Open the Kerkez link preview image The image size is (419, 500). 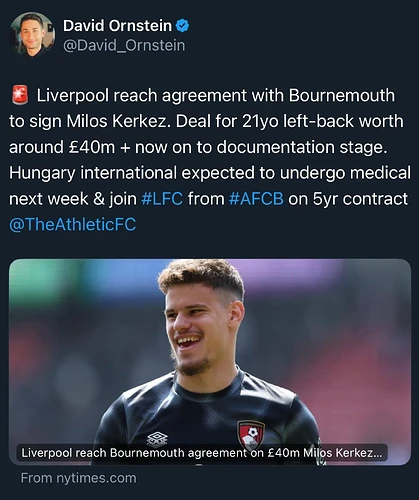point(210,362)
